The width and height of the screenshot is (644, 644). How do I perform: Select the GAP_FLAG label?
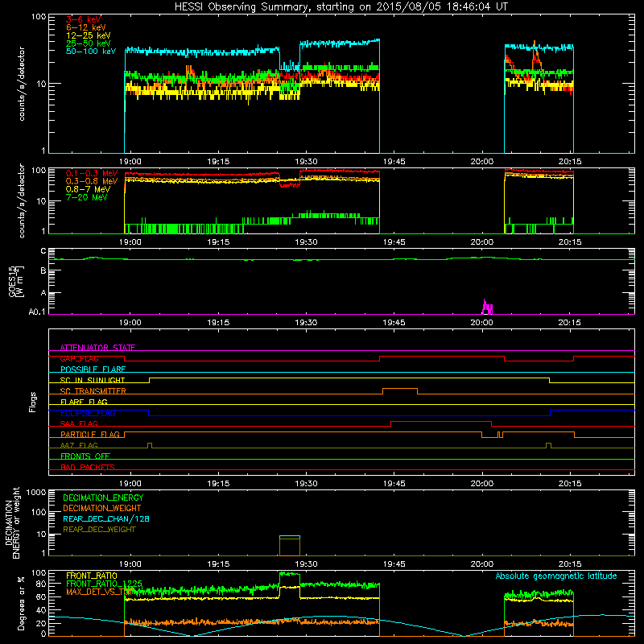coord(79,358)
